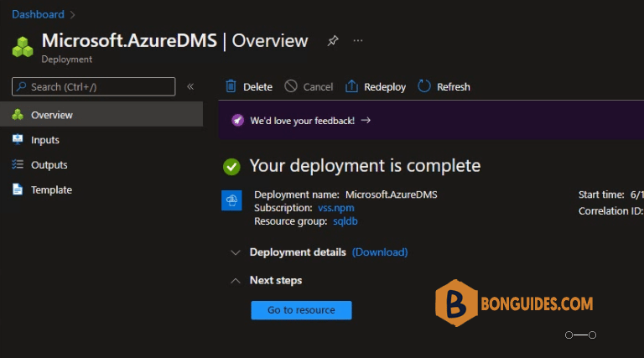Pin the deployment overview to dashboard
Image resolution: width=644 pixels, height=358 pixels.
(333, 40)
